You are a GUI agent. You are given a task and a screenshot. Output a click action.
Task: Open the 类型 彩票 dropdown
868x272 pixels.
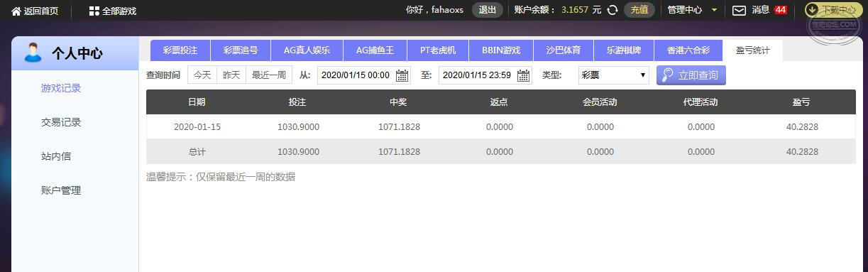click(614, 75)
